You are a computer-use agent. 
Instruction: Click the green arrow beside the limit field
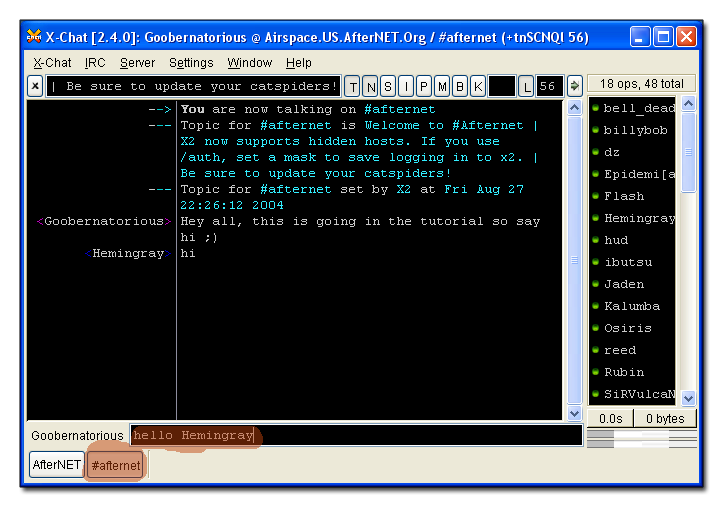pos(574,86)
